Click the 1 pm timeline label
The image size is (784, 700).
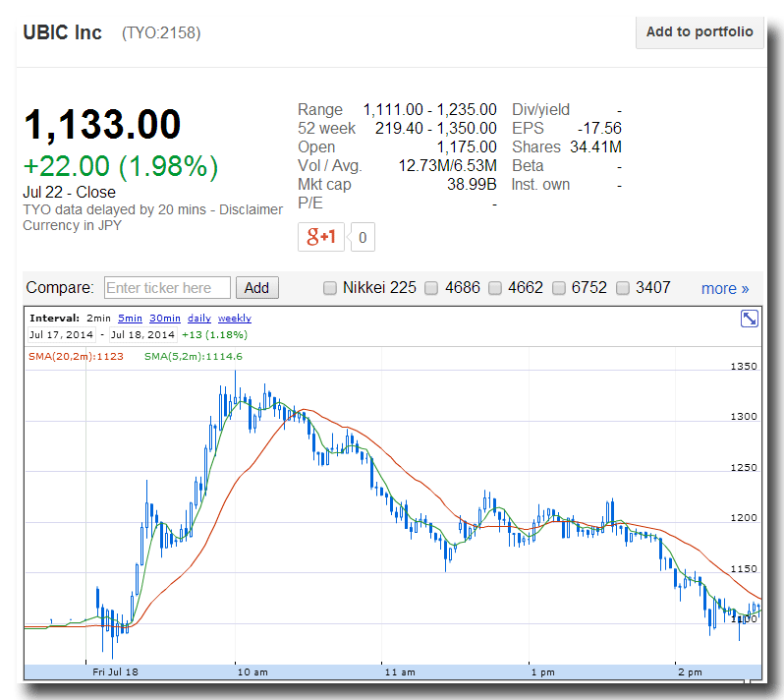coord(543,671)
